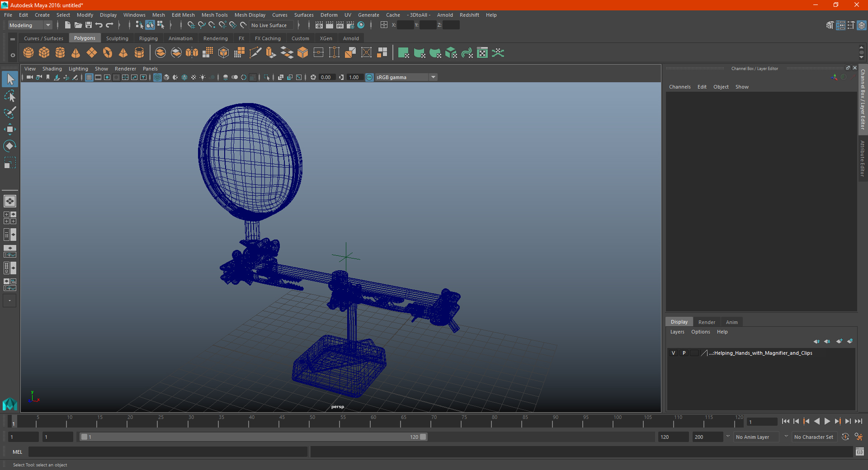Viewport: 868px width, 470px height.
Task: Toggle Snap to grids icon
Action: pyautogui.click(x=191, y=25)
